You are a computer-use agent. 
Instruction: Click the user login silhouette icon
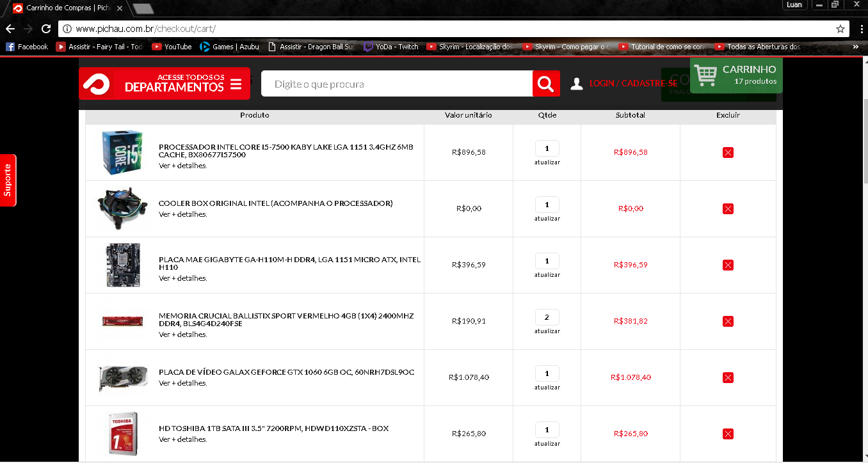577,84
